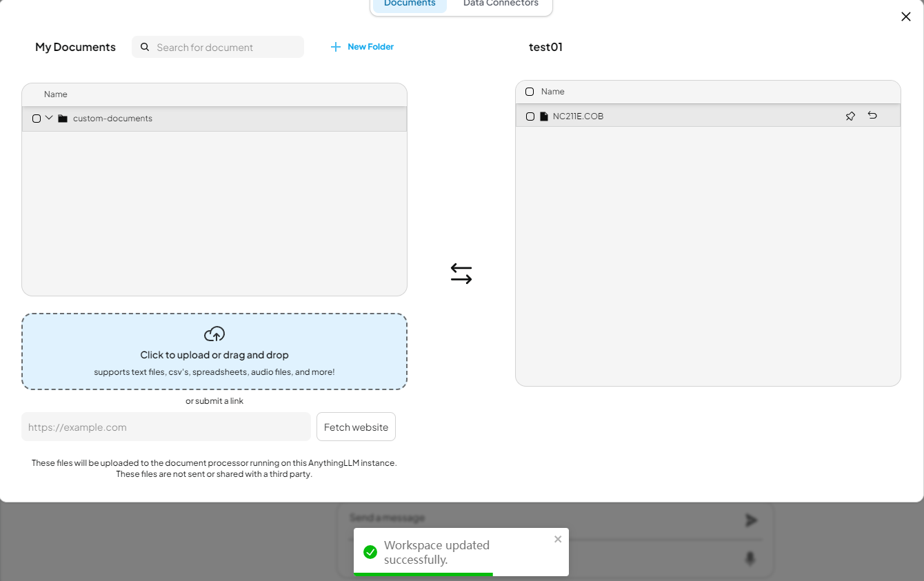924x581 pixels.
Task: Focus the 'Search for document' field
Action: click(218, 47)
